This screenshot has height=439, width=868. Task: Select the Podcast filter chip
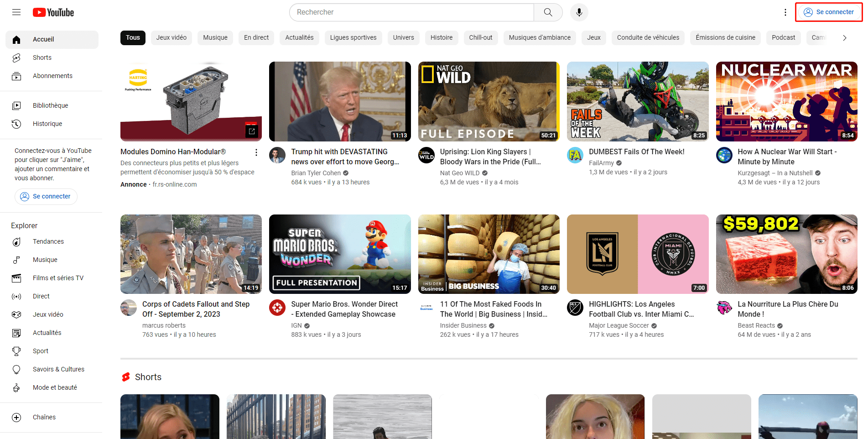click(784, 38)
